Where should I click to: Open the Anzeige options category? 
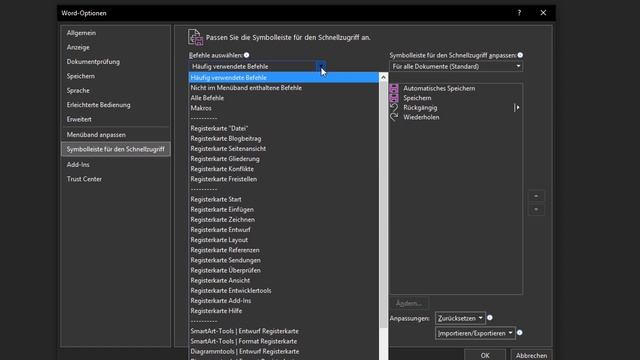tap(116, 47)
